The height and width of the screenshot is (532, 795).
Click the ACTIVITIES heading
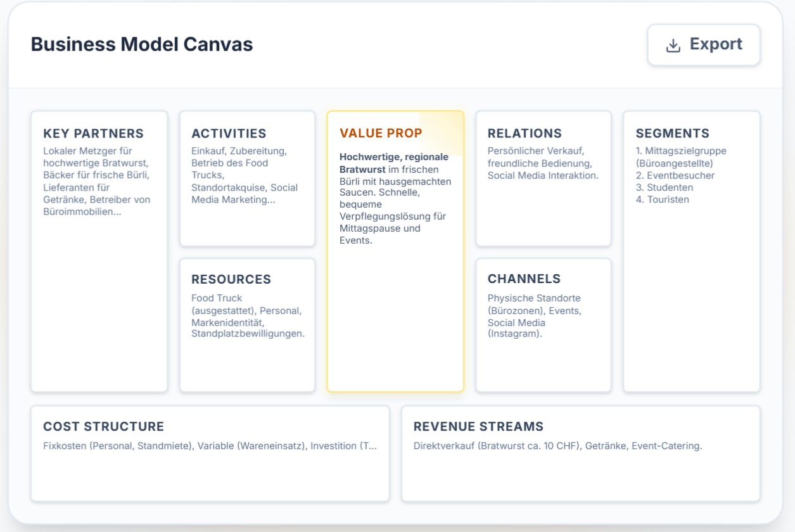click(x=228, y=133)
